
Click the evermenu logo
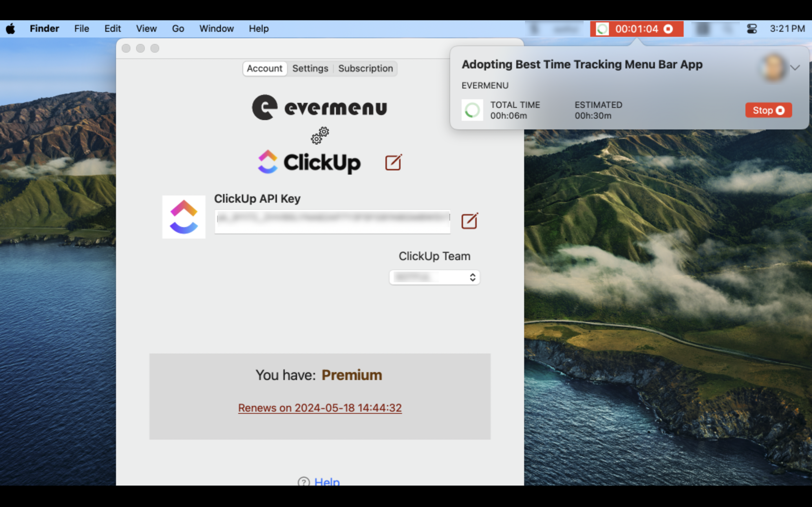pyautogui.click(x=319, y=107)
